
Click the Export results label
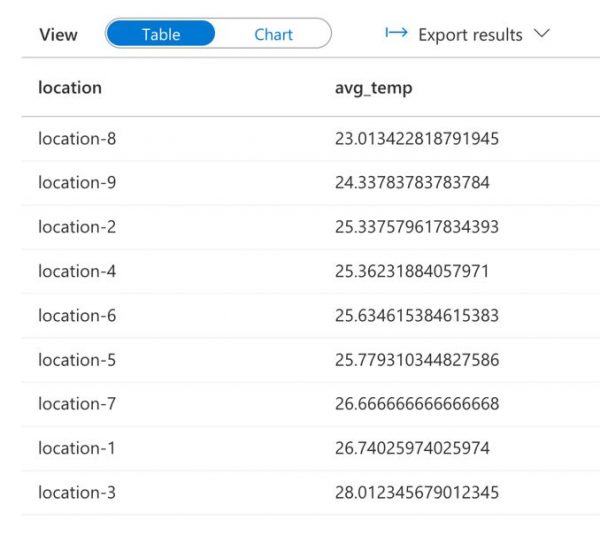(x=470, y=34)
